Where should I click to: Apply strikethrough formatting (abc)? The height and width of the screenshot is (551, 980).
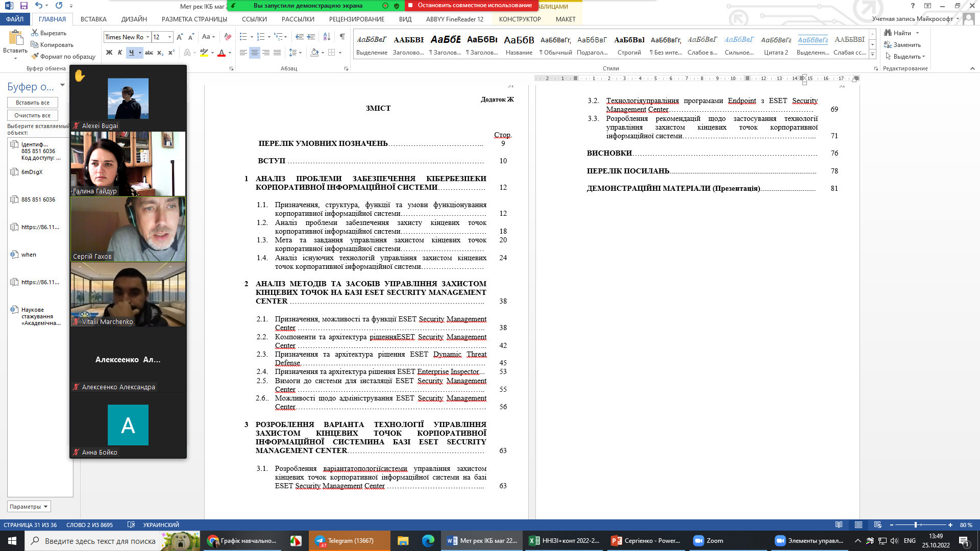149,53
